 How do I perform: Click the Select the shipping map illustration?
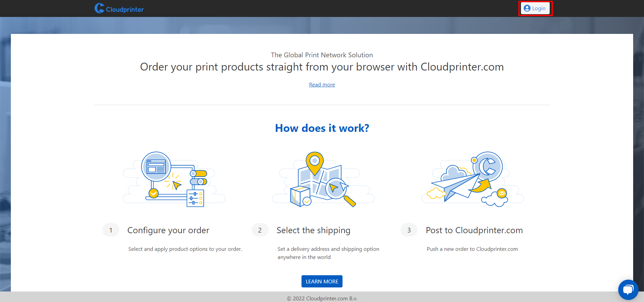tap(323, 179)
